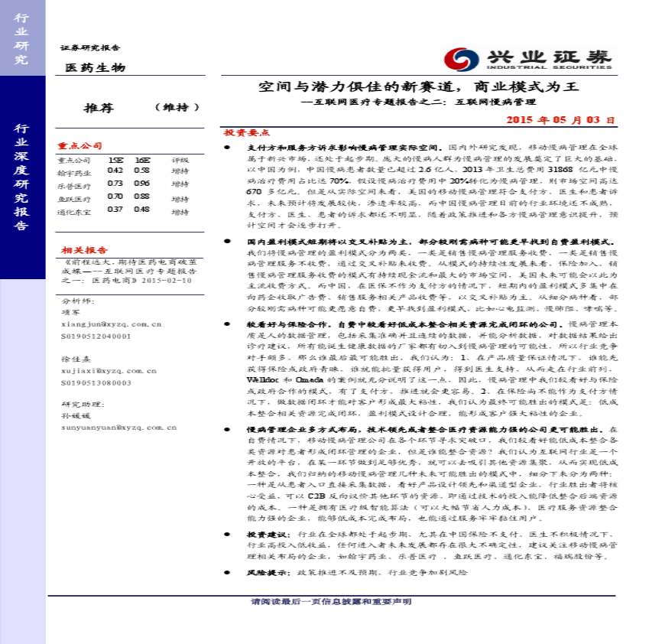This screenshot has height=644, width=665.
Task: Click the 兴业证券 company name in the header
Action: tap(550, 57)
